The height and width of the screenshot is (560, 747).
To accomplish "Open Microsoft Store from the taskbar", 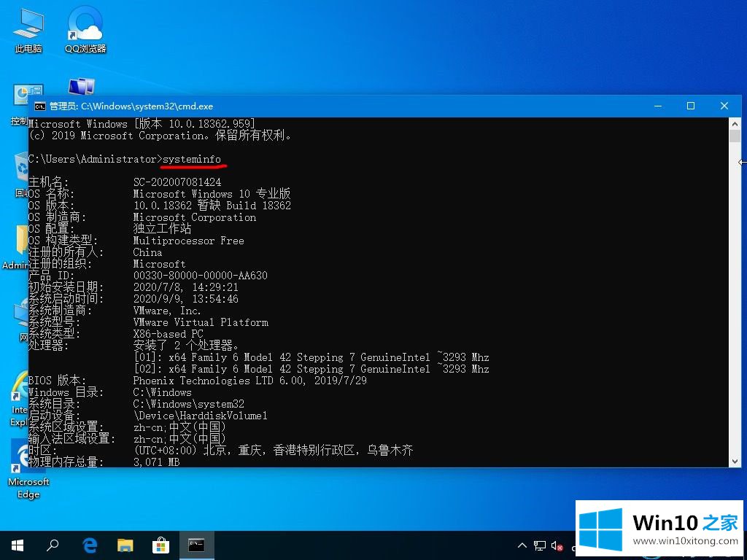I will tap(160, 545).
